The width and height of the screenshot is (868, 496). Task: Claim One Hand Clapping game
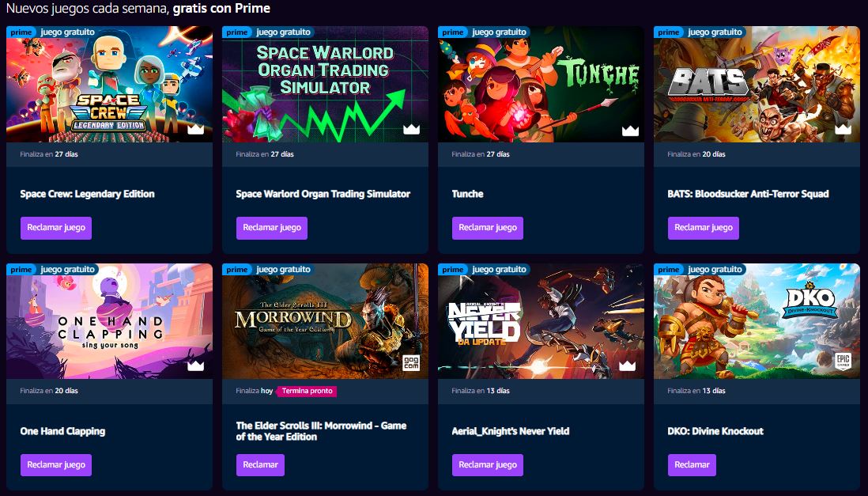pos(56,465)
